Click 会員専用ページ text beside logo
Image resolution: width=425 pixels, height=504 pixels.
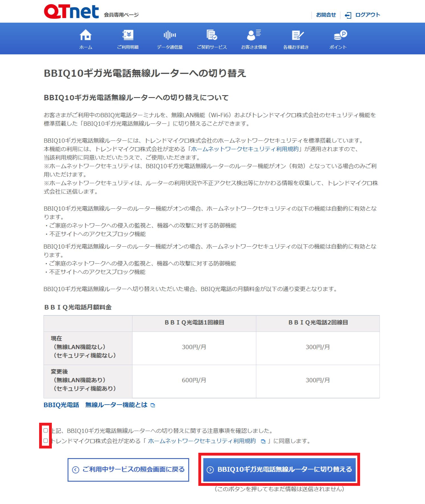coord(121,15)
